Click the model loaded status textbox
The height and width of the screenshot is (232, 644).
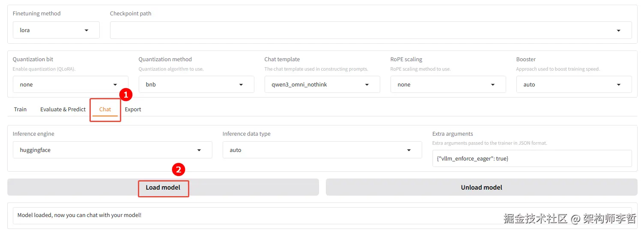tap(257, 215)
